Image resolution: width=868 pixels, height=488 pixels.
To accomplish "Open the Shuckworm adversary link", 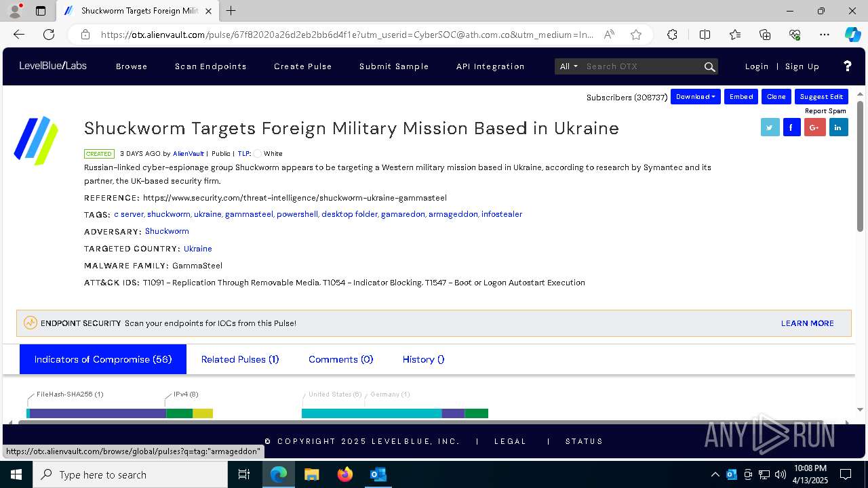I will [x=167, y=231].
